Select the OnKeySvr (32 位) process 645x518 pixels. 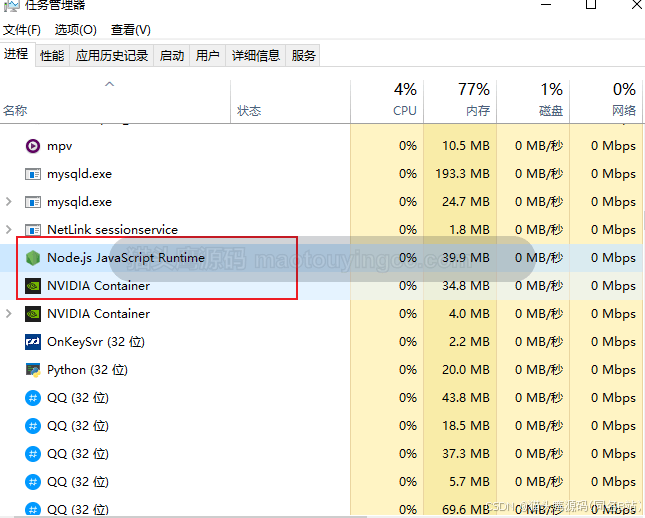(x=321, y=342)
